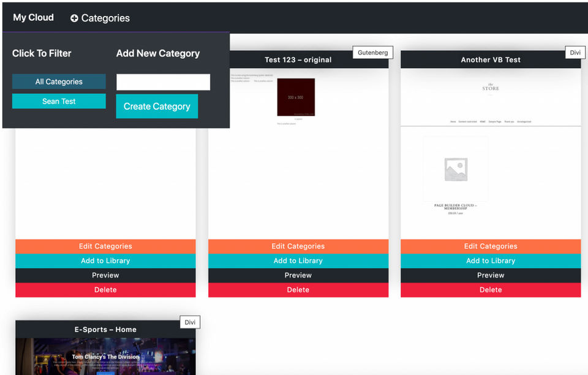Filter by Sean Test category

click(x=59, y=101)
